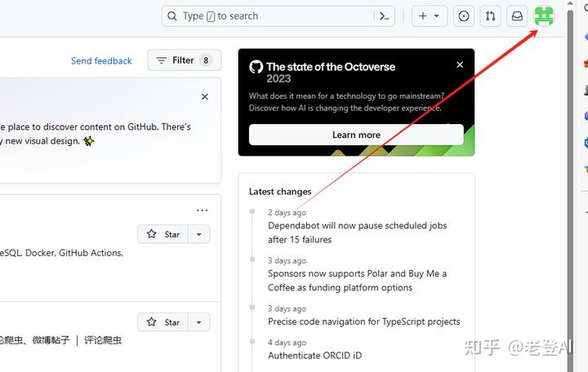Click the Send feedback link
This screenshot has width=588, height=372.
click(101, 61)
